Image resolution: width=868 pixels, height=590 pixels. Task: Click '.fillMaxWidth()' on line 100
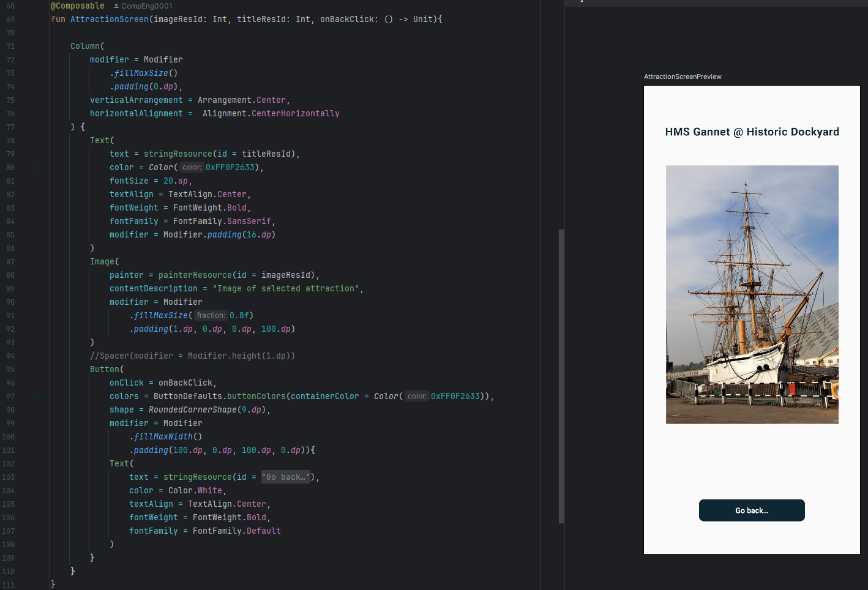pyautogui.click(x=166, y=436)
